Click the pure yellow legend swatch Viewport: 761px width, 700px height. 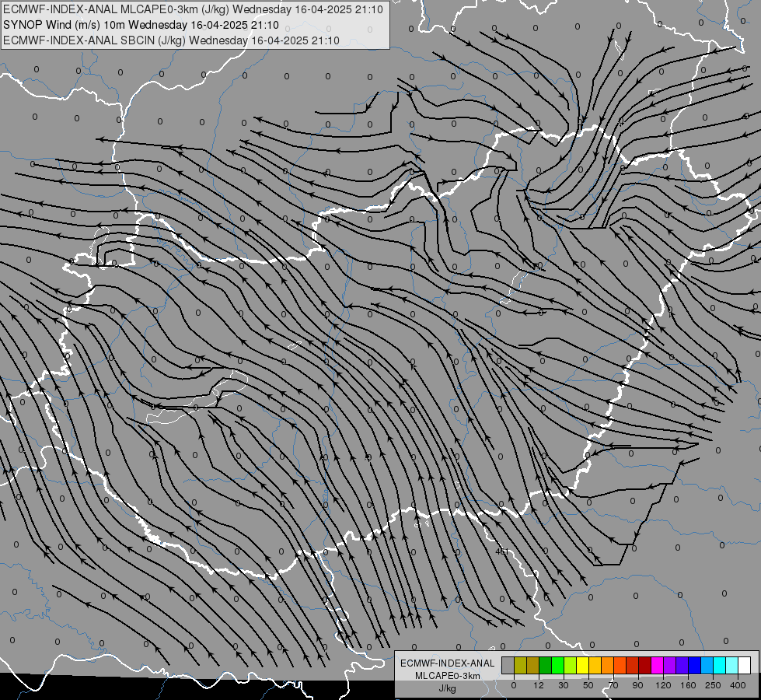pos(583,665)
